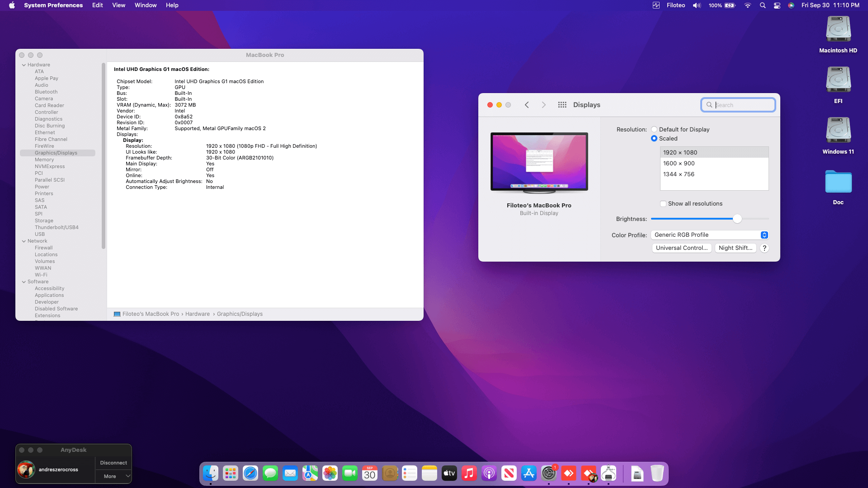The width and height of the screenshot is (868, 488).
Task: Collapse the Network section in sidebar
Action: click(24, 241)
